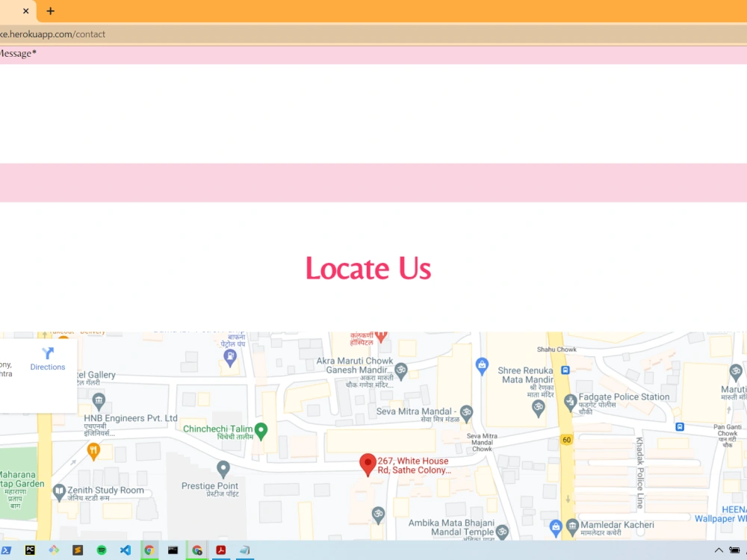Select the Mamledar Kacheri pin
747x560 pixels.
(x=571, y=527)
